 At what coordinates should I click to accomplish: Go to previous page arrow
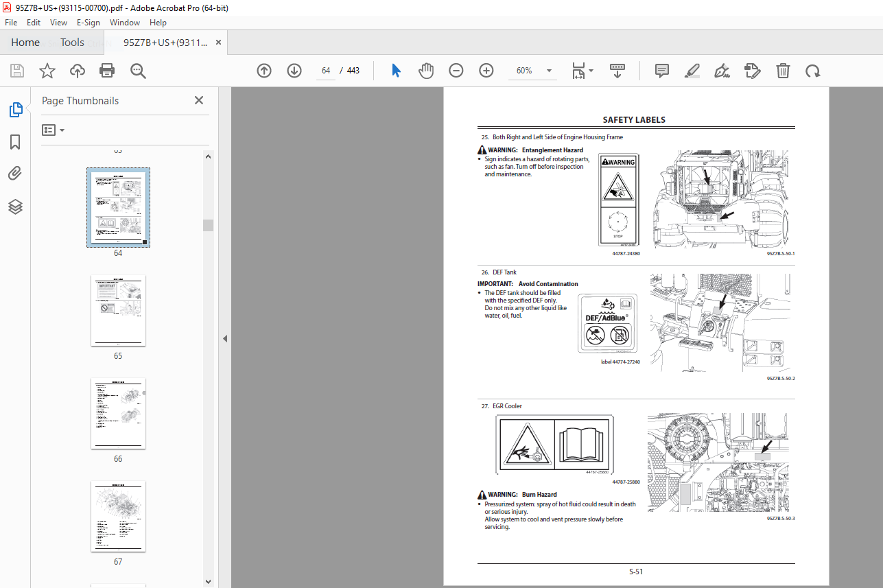pos(264,71)
